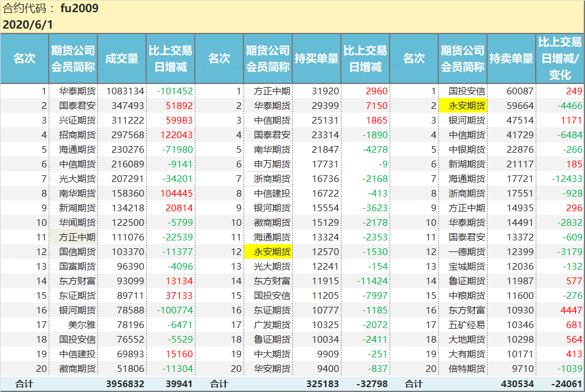Click the change value -101452
Screen dimensions: 585x392
coord(175,91)
